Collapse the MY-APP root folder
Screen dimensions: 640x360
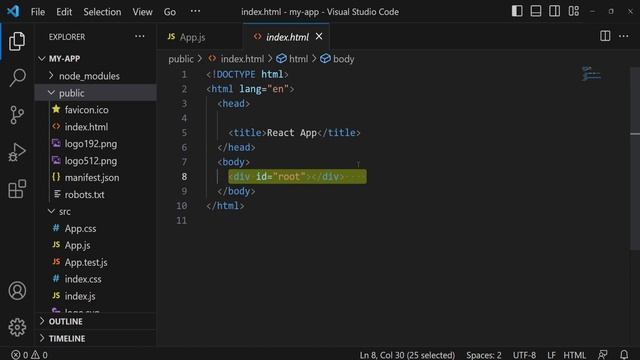tap(96, 59)
